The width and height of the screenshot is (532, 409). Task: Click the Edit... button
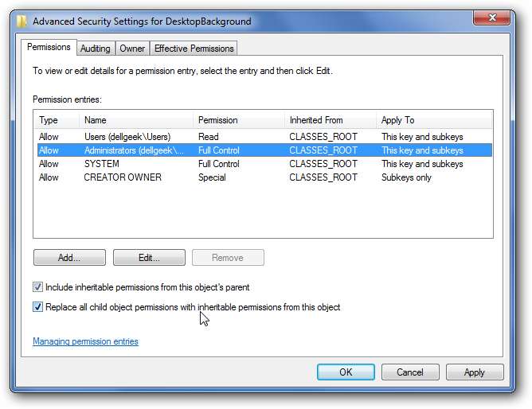point(149,258)
